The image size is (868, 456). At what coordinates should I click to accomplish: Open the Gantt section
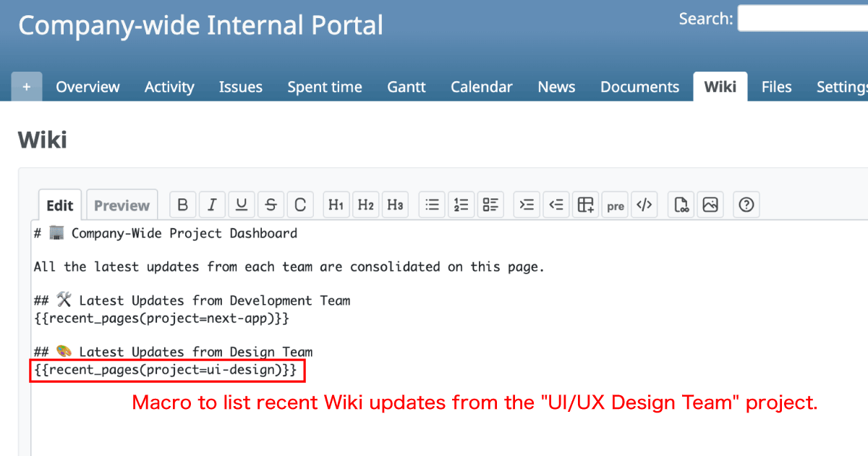click(406, 86)
